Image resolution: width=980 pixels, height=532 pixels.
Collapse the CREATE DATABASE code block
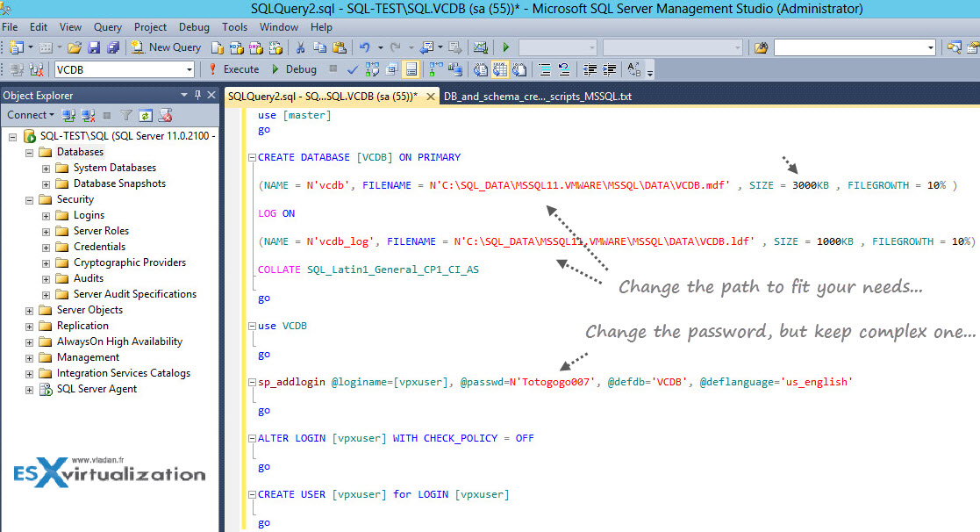tap(252, 157)
